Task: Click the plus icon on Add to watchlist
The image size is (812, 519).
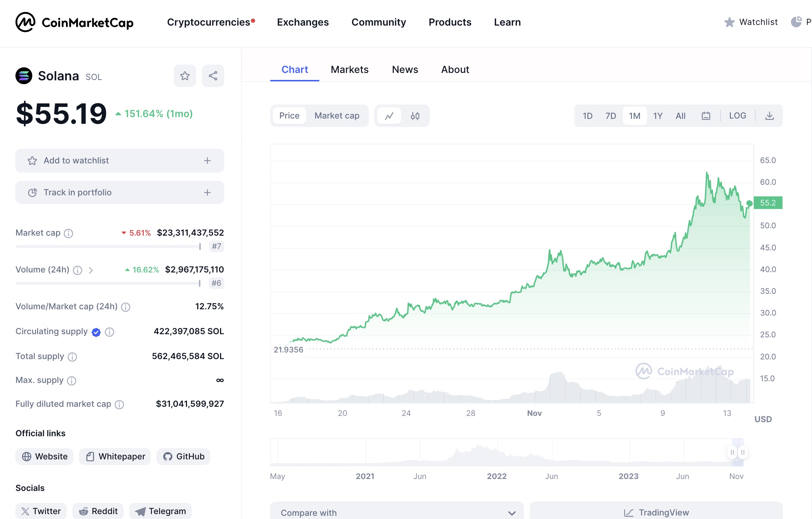Action: tap(207, 161)
